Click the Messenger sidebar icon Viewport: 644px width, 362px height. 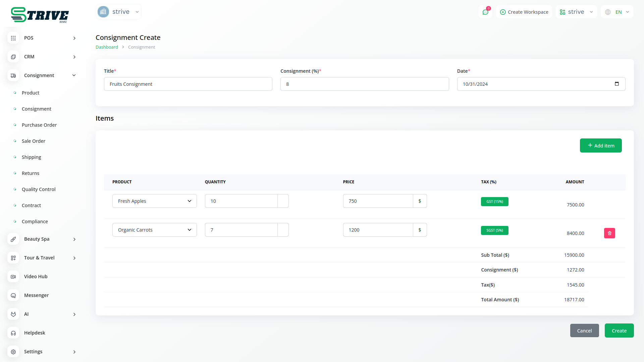click(13, 295)
